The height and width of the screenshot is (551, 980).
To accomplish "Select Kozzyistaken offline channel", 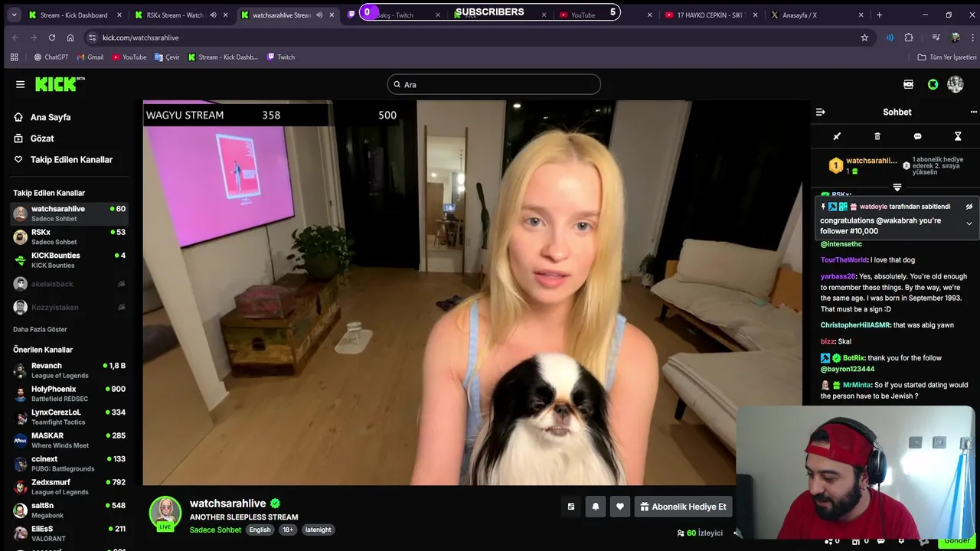I will pyautogui.click(x=70, y=307).
